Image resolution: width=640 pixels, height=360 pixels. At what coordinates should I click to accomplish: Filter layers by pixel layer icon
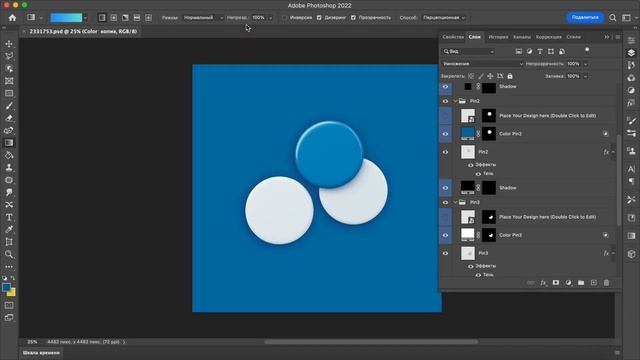518,51
